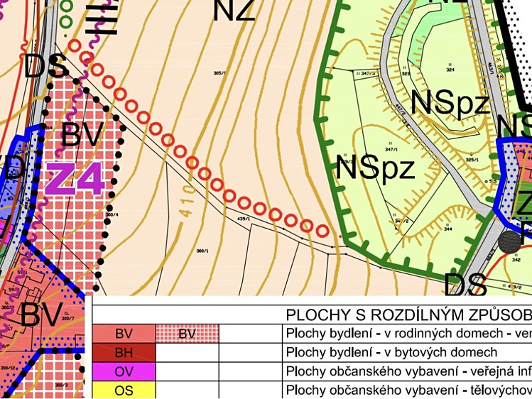Click parcel number 324
532x399 pixels.
tap(450, 70)
